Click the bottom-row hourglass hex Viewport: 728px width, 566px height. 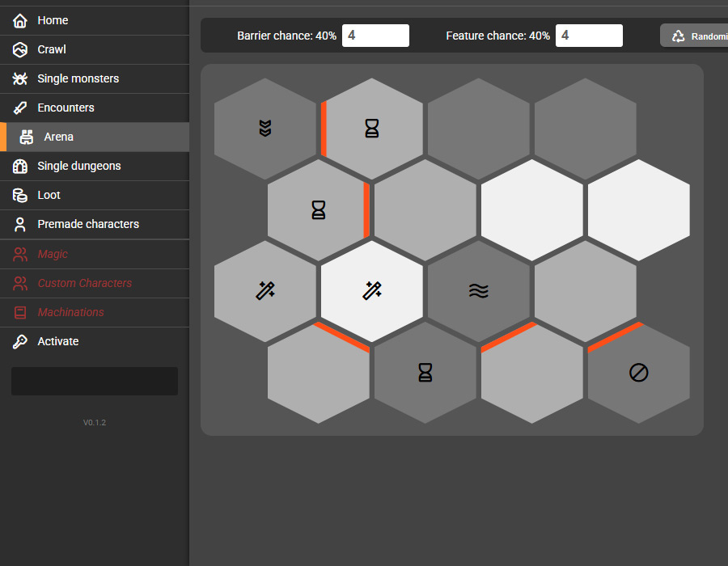pyautogui.click(x=425, y=373)
